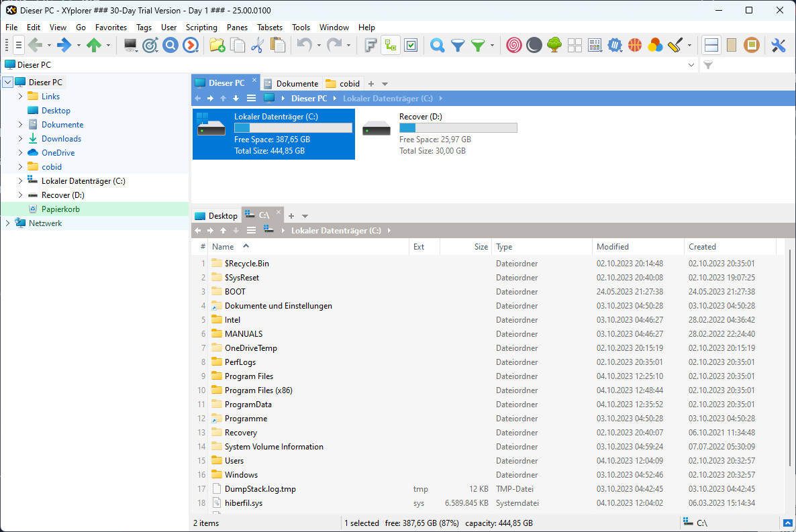Open dropdown next to the green filter
This screenshot has width=796, height=532.
pyautogui.click(x=493, y=46)
